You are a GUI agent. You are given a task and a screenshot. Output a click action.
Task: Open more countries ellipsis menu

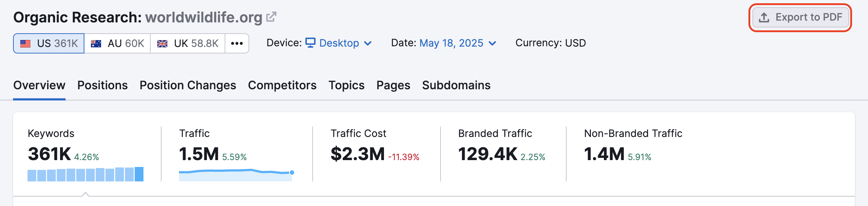tap(237, 43)
